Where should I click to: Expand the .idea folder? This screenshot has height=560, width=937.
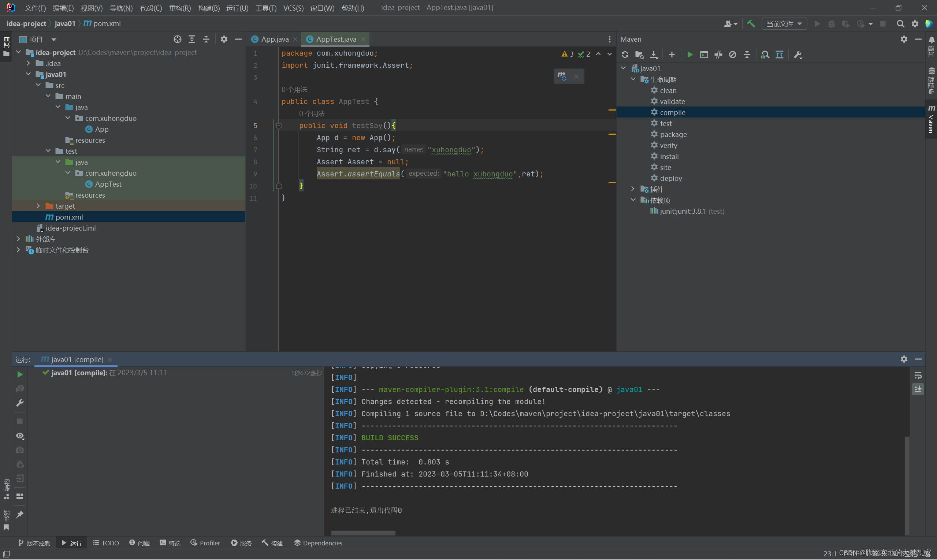(x=28, y=63)
